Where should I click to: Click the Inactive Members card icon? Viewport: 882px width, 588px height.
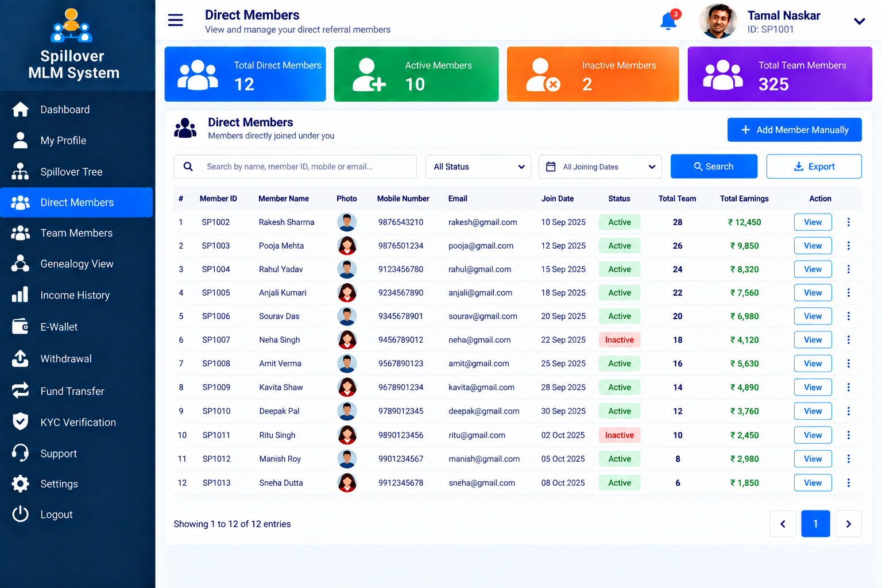tap(543, 75)
